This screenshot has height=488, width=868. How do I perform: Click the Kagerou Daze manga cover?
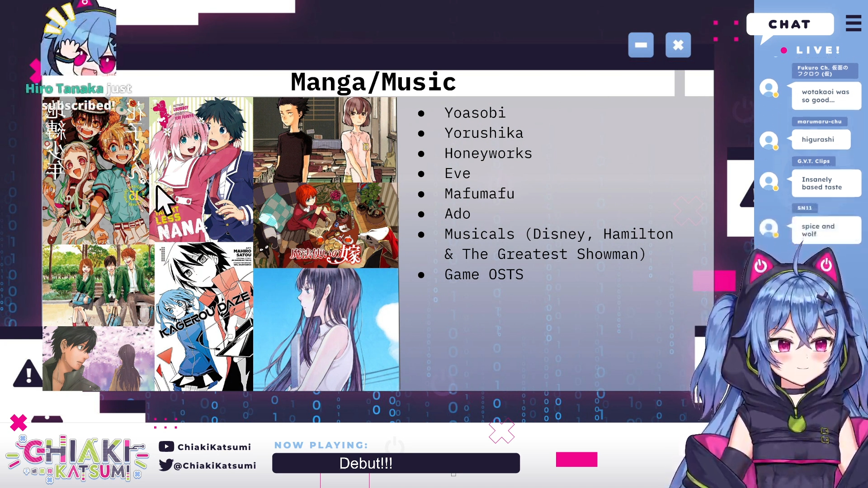click(204, 317)
